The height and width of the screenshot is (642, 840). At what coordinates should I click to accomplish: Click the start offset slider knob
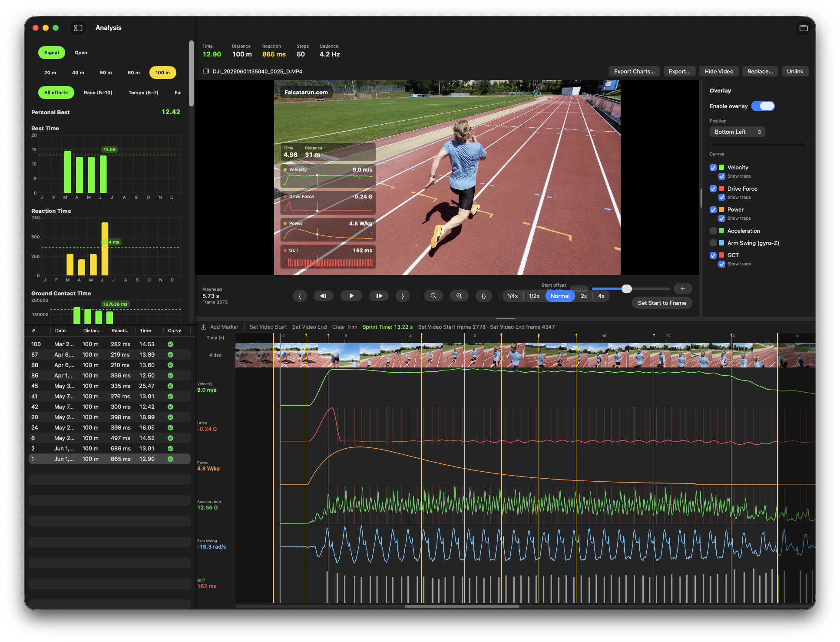pyautogui.click(x=626, y=288)
